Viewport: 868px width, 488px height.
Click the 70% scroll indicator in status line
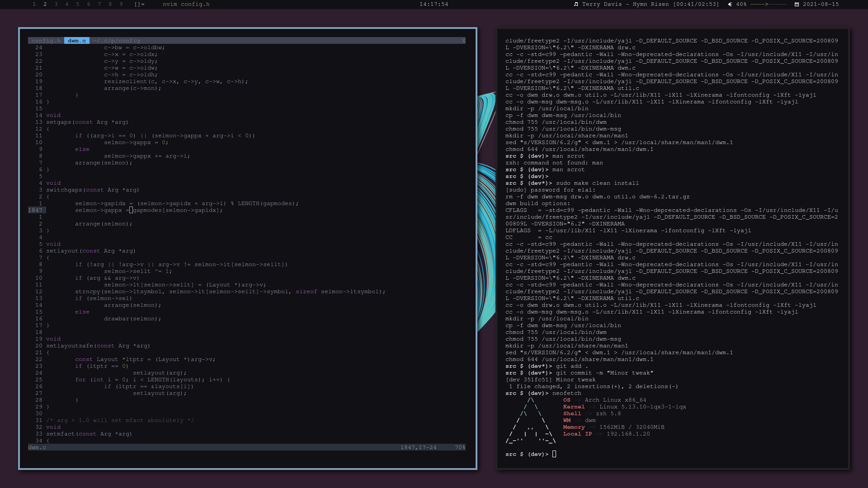click(460, 447)
